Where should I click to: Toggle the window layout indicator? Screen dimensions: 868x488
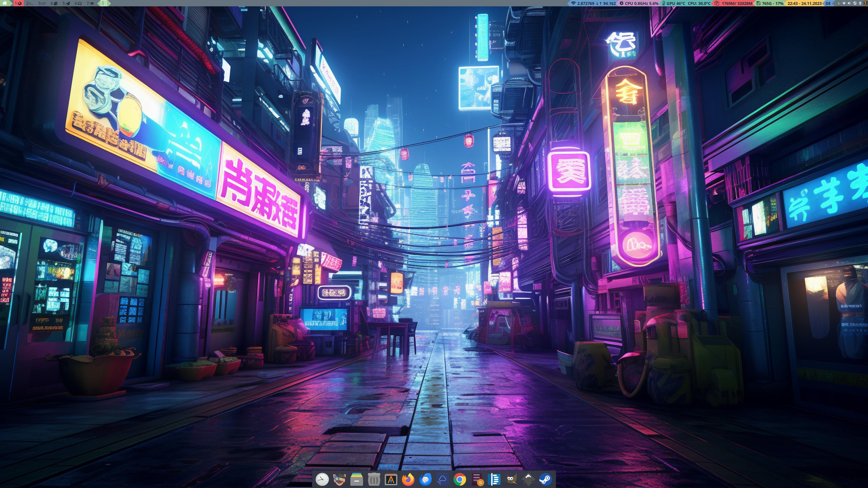(x=104, y=3)
